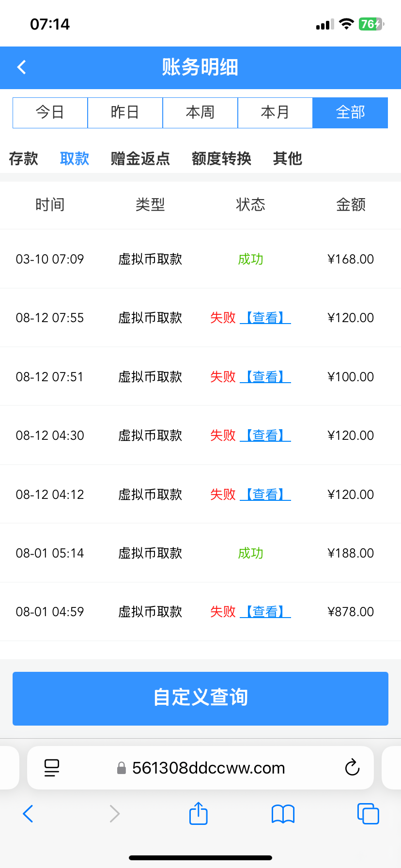The image size is (401, 868).
Task: Open Safari tabs overview
Action: coord(368,814)
